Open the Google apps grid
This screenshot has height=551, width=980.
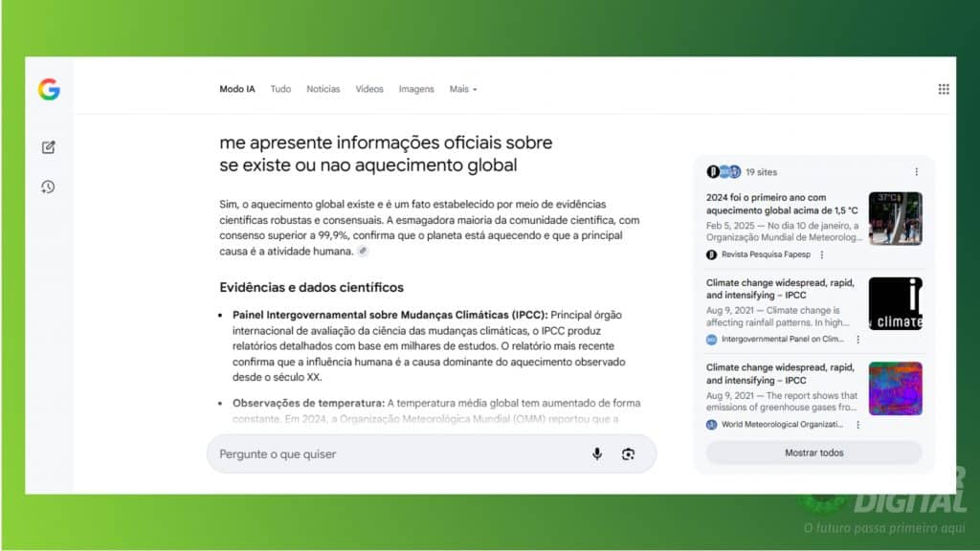click(x=944, y=89)
